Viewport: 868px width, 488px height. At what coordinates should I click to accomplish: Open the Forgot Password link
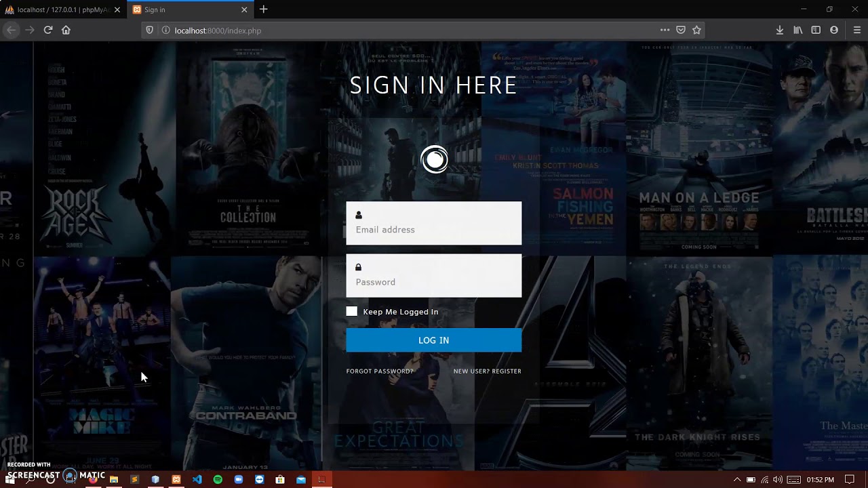(380, 371)
